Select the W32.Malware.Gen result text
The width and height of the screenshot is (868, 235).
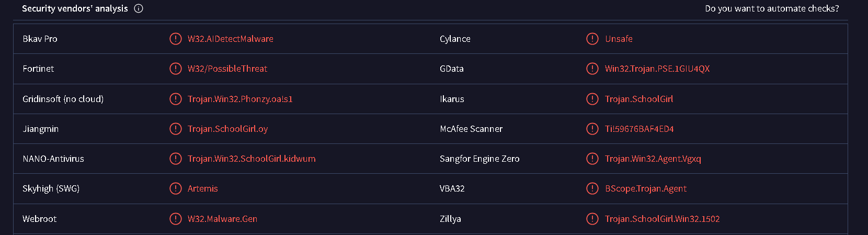pyautogui.click(x=222, y=219)
